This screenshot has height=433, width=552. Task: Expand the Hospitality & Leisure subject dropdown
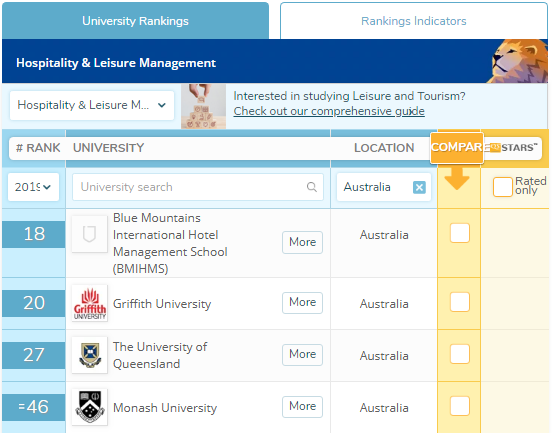(92, 105)
